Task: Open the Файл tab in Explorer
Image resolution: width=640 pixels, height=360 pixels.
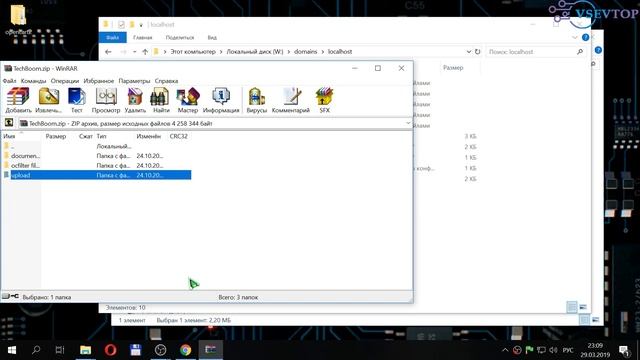Action: (x=113, y=38)
